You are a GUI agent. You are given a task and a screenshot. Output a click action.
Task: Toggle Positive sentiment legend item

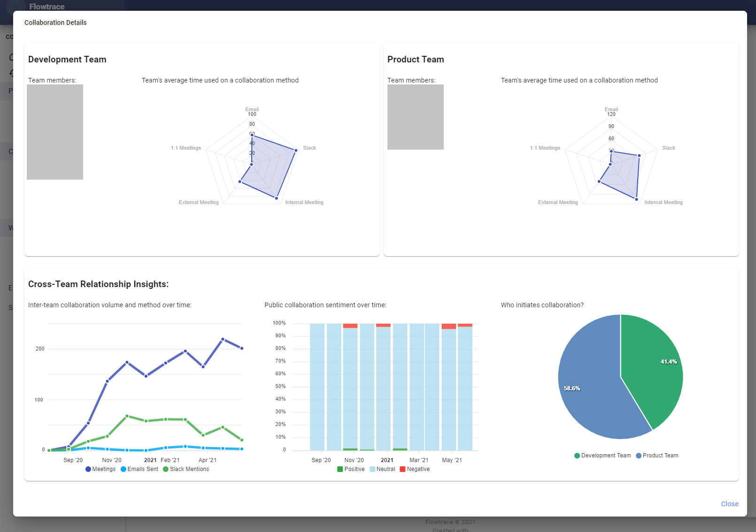[351, 469]
